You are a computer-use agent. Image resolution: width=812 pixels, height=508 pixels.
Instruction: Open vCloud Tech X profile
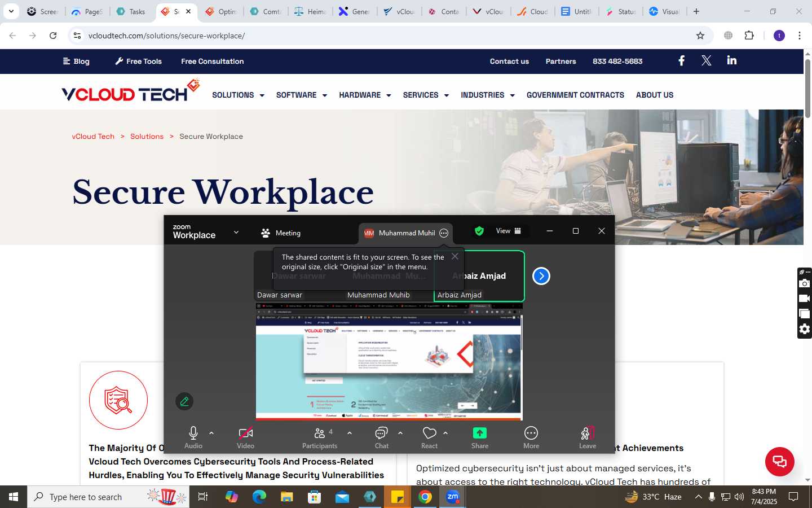coord(706,60)
